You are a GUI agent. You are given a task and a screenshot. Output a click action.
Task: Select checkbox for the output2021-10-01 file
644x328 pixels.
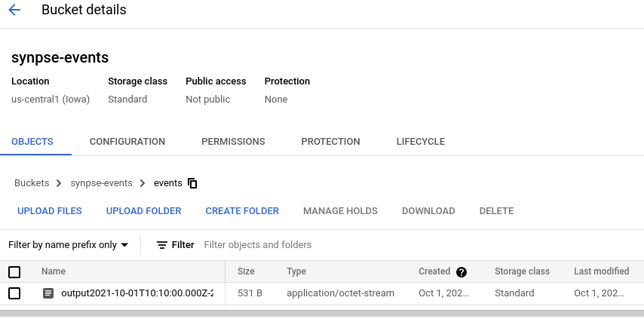click(14, 293)
